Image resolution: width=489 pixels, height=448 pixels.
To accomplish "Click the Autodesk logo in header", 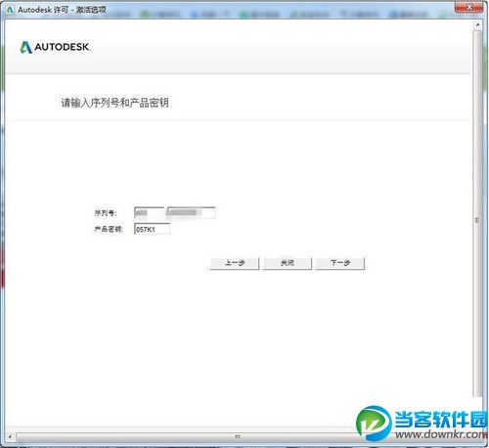I will (55, 47).
